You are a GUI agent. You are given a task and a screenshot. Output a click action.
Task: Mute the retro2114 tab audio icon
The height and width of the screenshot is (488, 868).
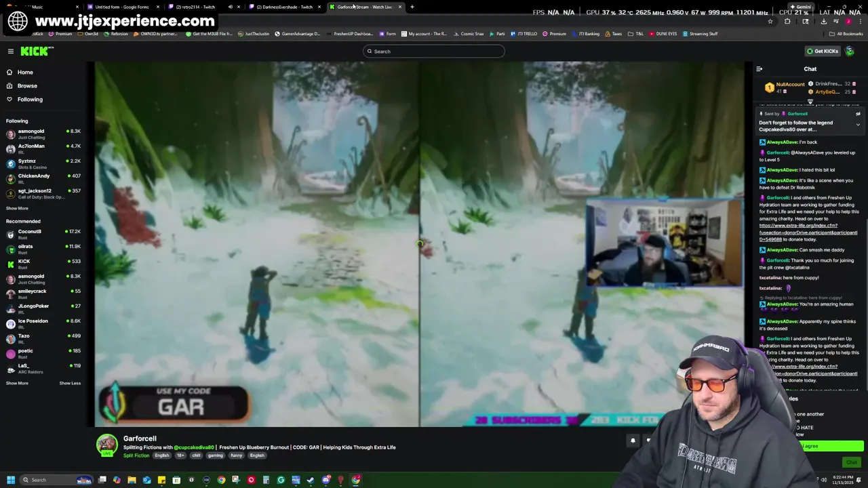[230, 7]
